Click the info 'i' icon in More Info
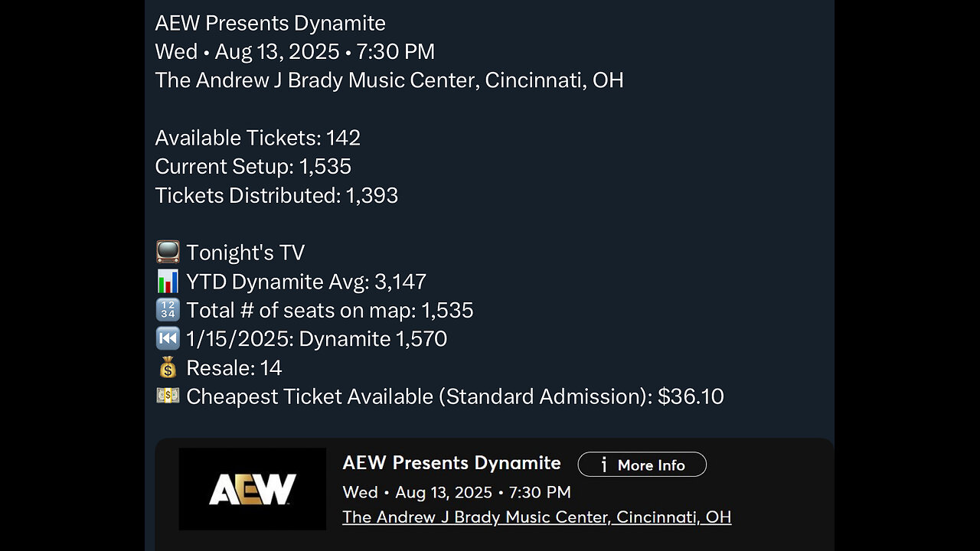 [604, 465]
